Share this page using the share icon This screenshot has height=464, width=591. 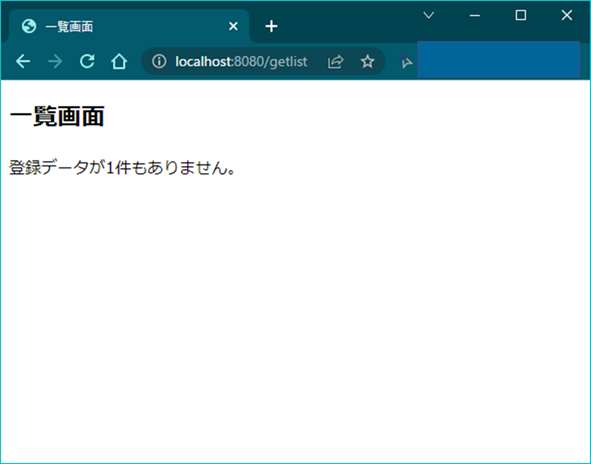[x=335, y=61]
